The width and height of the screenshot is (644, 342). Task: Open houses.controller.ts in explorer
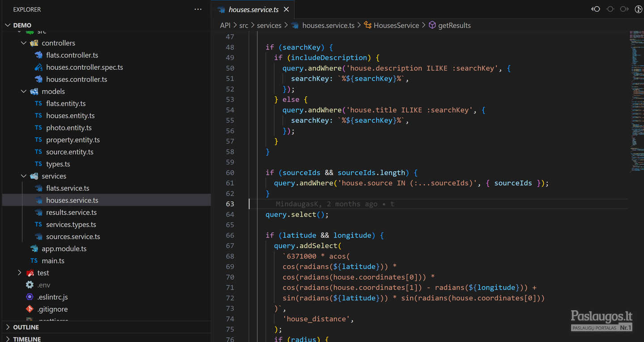click(76, 79)
